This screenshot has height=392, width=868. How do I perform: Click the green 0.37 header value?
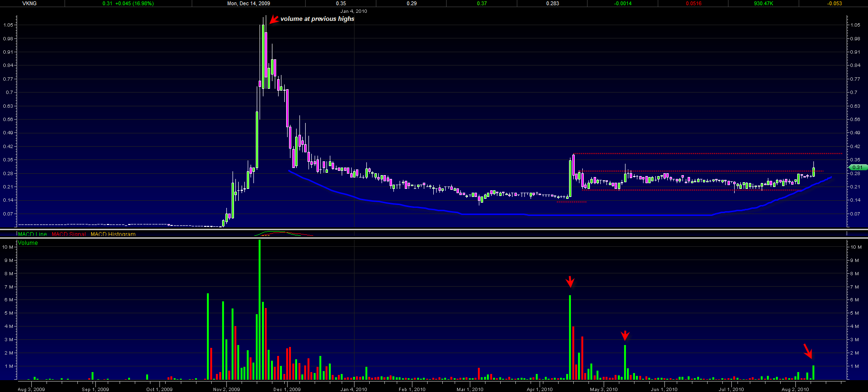(x=482, y=3)
